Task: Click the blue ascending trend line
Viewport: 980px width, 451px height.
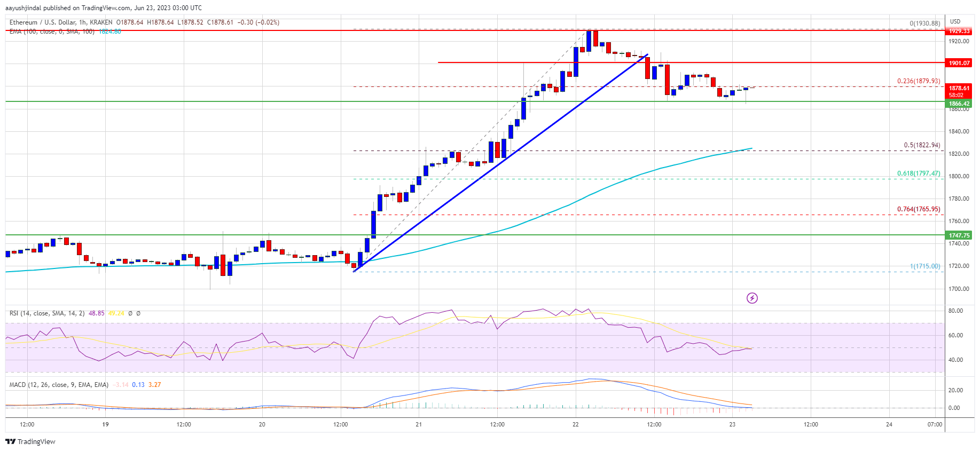Action: pyautogui.click(x=499, y=163)
